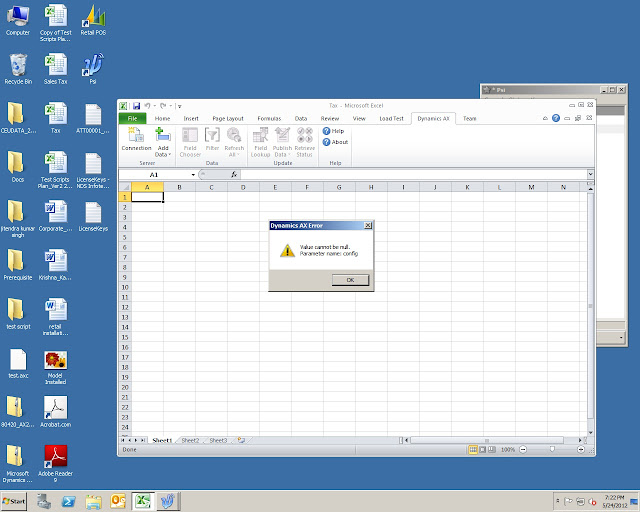Viewport: 640px width, 512px height.
Task: Click the zoom slider handle in the status bar
Action: [552, 449]
